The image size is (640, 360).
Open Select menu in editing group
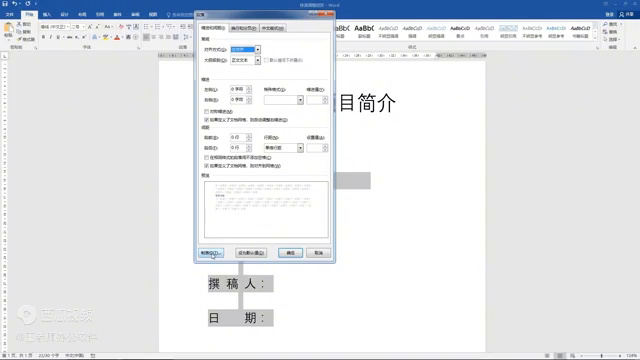click(611, 39)
